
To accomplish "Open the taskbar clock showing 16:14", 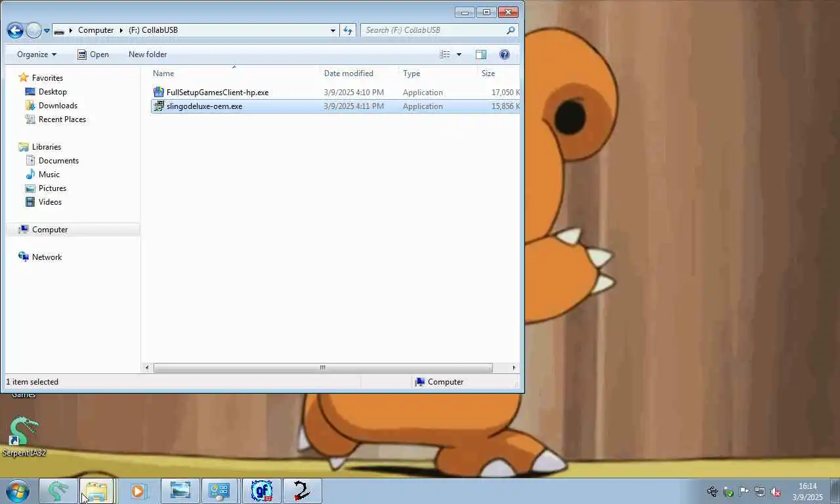I will [807, 492].
